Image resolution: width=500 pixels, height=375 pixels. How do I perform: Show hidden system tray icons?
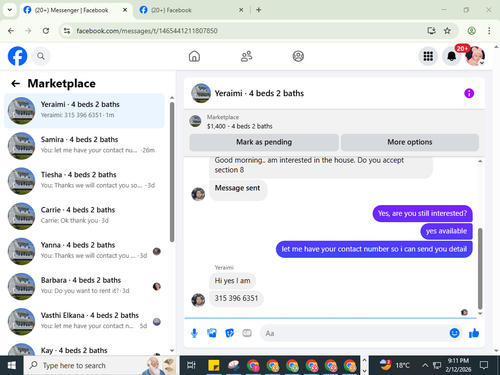coord(425,366)
